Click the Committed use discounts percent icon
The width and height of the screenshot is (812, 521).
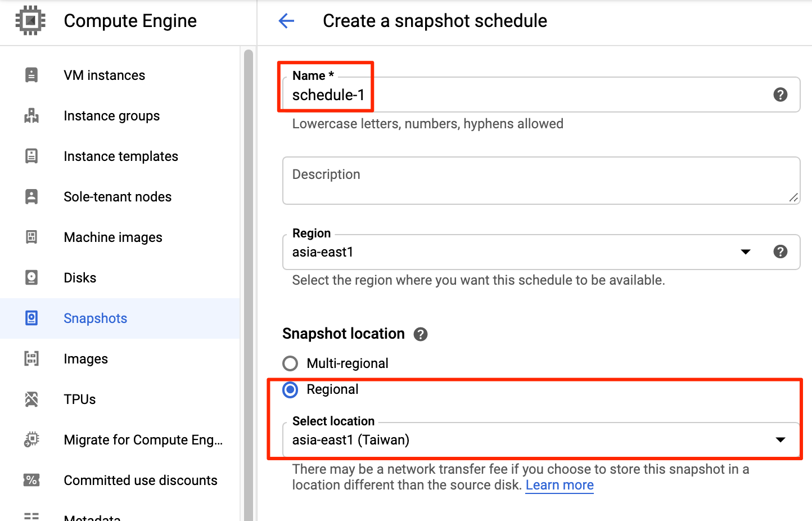click(x=32, y=480)
